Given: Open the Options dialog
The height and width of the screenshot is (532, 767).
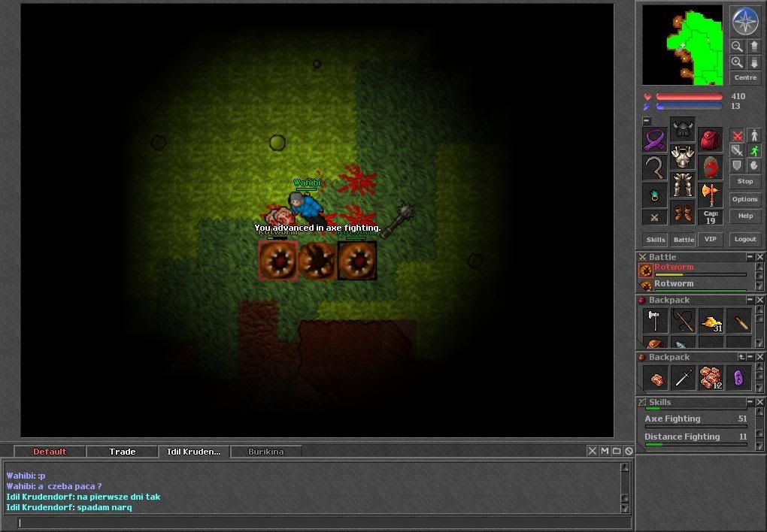Looking at the screenshot, I should (745, 200).
